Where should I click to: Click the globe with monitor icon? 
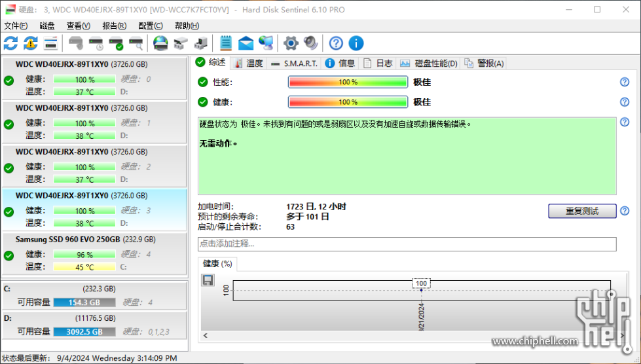point(266,43)
